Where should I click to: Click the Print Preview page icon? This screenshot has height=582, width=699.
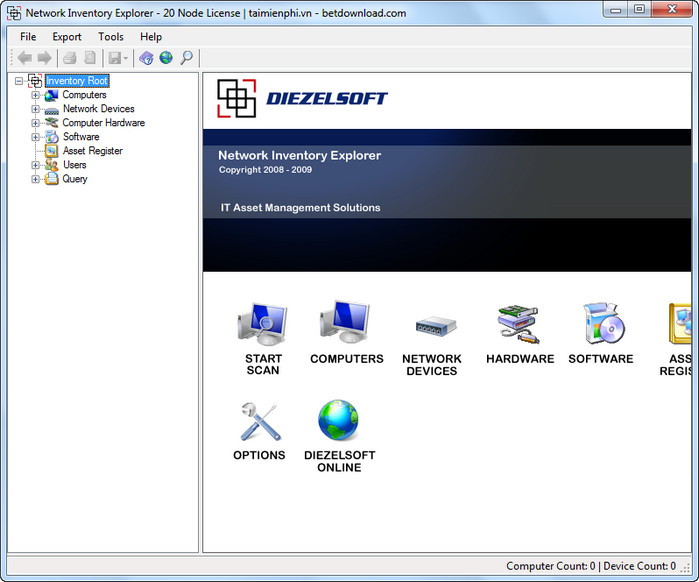tap(90, 58)
